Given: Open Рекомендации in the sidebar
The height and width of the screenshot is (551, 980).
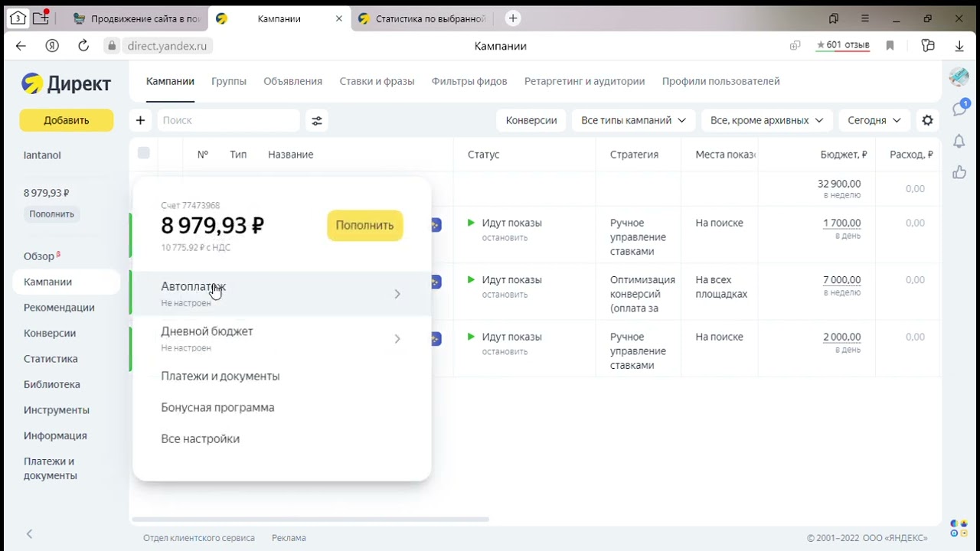Looking at the screenshot, I should point(59,308).
